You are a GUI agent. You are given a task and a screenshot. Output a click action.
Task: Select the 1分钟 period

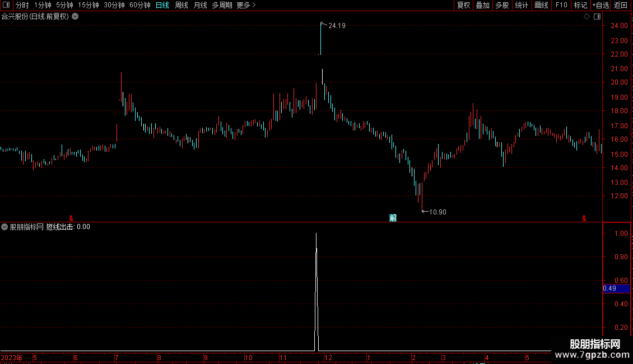point(43,5)
